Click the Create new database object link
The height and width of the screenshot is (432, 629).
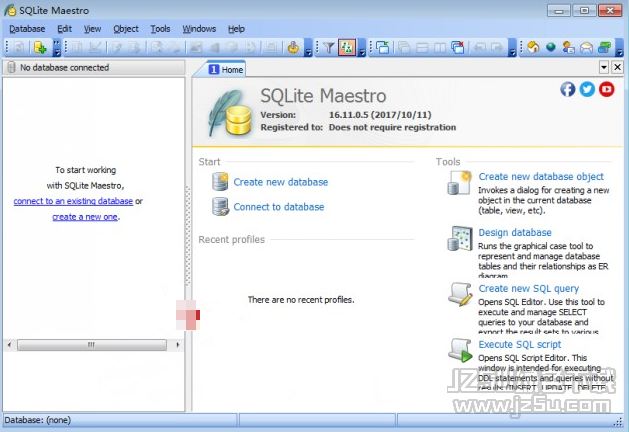(541, 176)
